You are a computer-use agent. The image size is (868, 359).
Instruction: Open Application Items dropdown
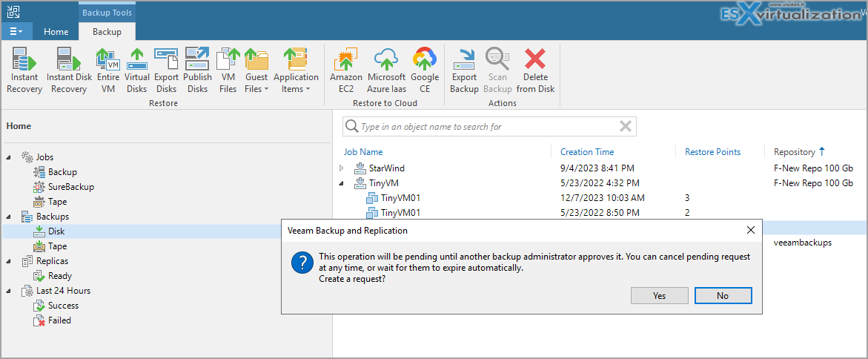pos(296,70)
